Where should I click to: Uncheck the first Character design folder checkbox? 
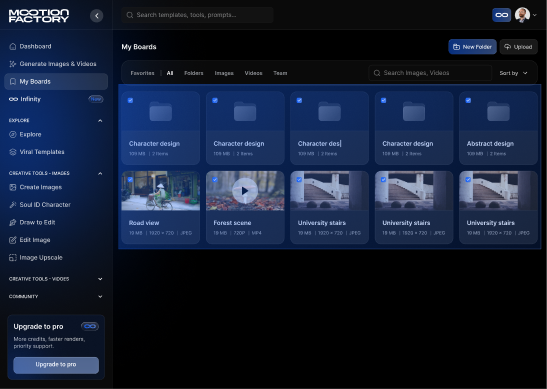point(130,100)
